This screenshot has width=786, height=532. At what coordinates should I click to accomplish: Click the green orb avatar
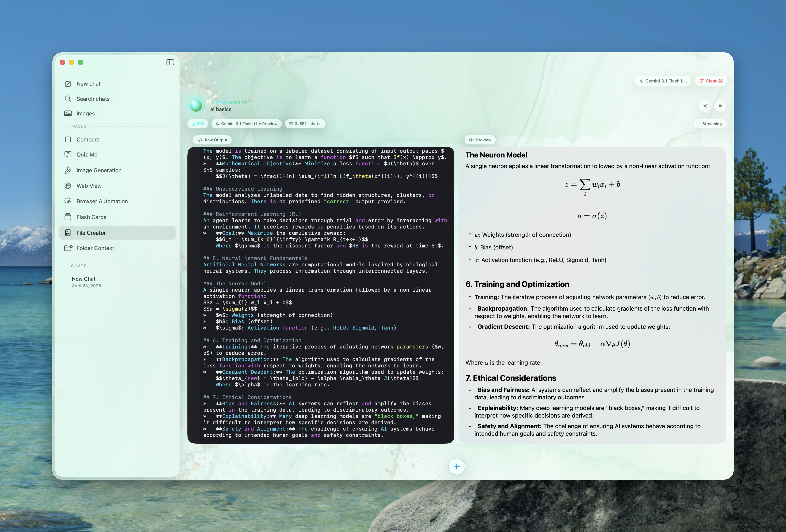(x=196, y=106)
